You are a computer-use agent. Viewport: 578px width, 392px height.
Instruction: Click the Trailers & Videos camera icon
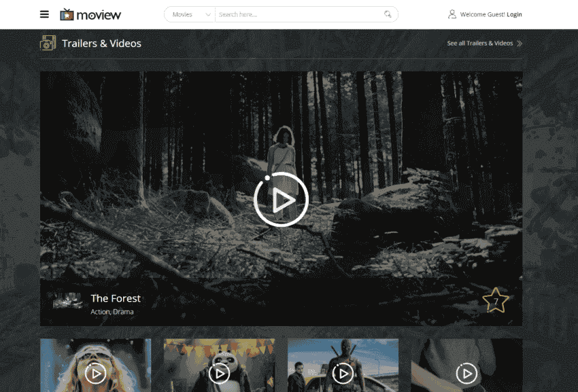48,43
